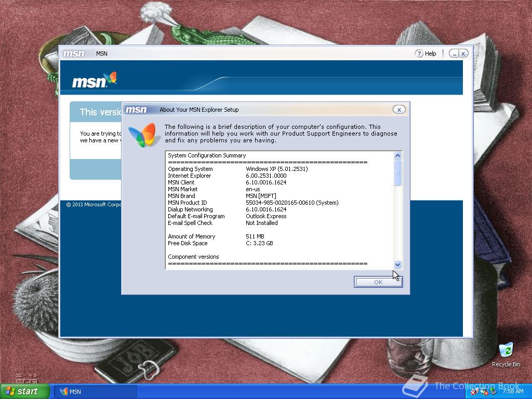Select the 'E-mail Spell Check' label

(x=190, y=223)
